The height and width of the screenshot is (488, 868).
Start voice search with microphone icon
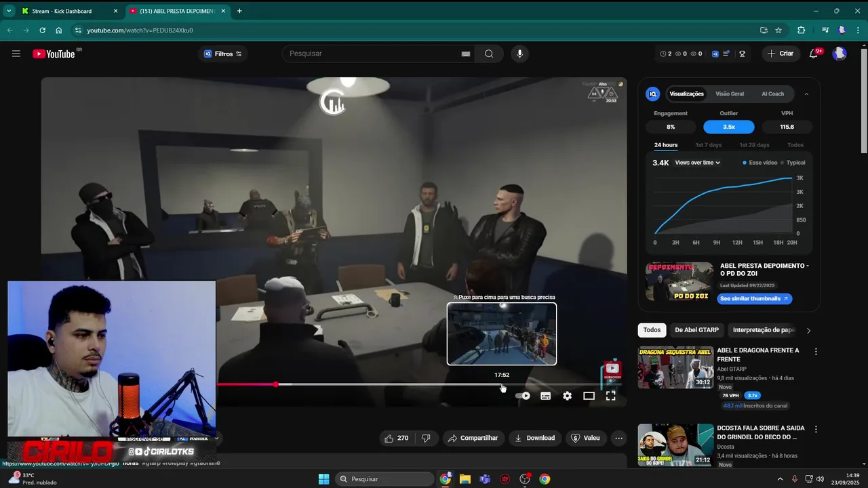click(x=519, y=54)
